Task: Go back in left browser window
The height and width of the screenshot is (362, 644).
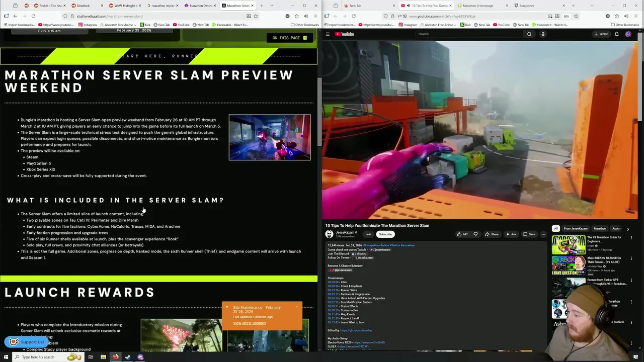Action: pos(16,16)
